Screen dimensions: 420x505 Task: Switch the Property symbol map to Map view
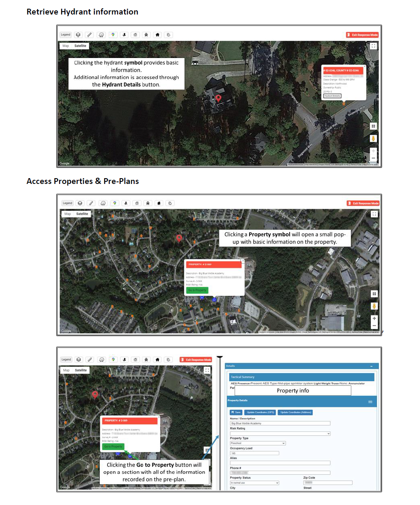(67, 214)
